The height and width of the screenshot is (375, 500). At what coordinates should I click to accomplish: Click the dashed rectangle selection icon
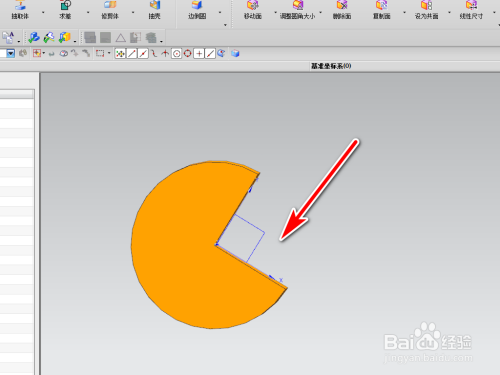[x=100, y=53]
